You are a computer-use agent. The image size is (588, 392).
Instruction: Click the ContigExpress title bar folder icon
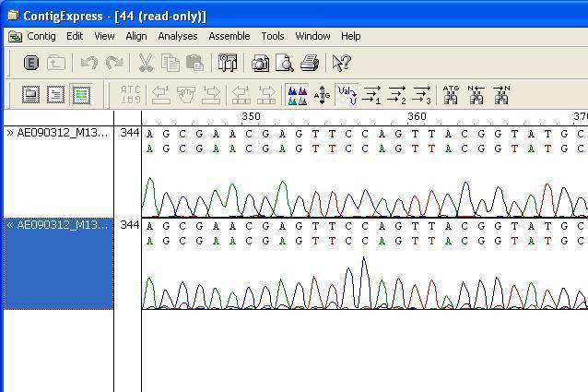pyautogui.click(x=14, y=16)
